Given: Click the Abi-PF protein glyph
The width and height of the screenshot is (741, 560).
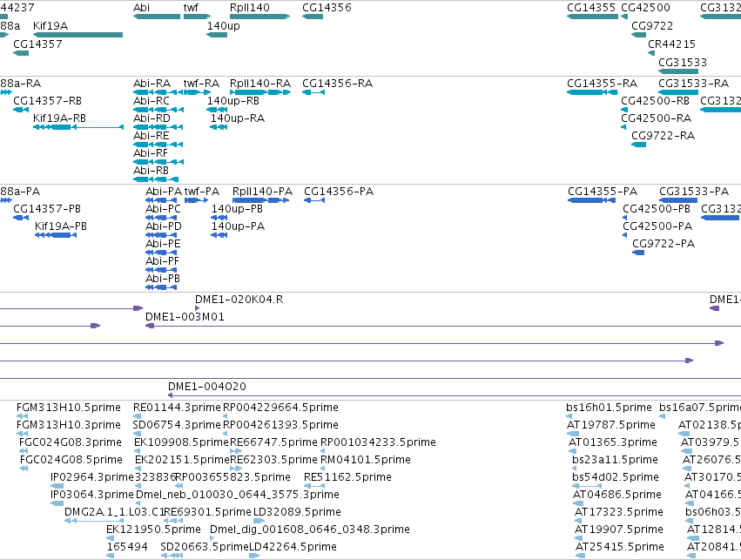Looking at the screenshot, I should [161, 270].
